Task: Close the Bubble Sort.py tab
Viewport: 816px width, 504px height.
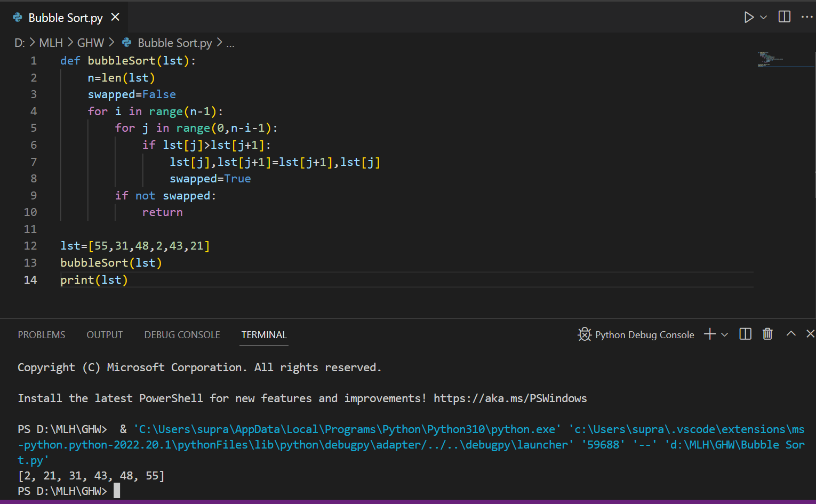Action: (115, 17)
